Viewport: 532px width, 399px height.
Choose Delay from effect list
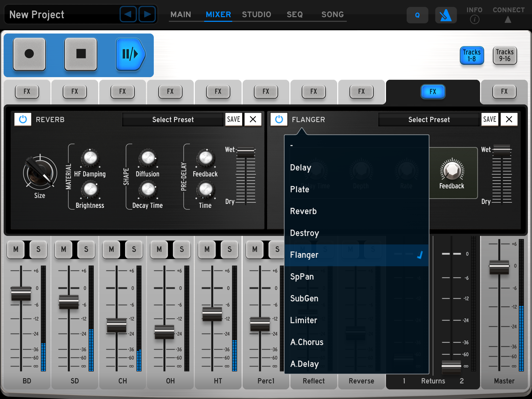pos(356,168)
